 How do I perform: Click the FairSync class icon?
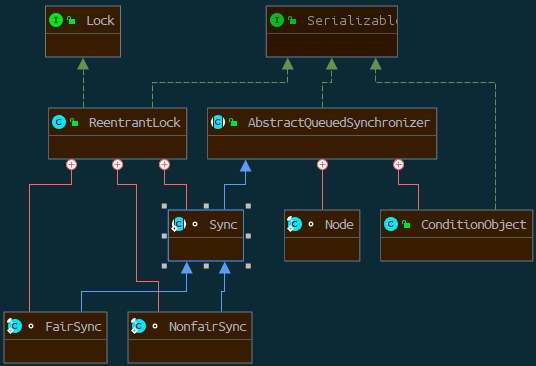pyautogui.click(x=14, y=326)
